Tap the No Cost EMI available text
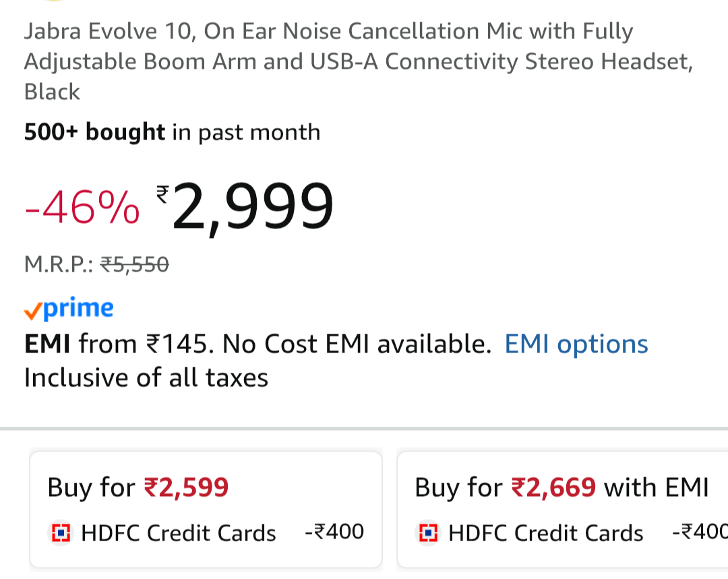Screen dimensions: 728x579 (x=357, y=344)
